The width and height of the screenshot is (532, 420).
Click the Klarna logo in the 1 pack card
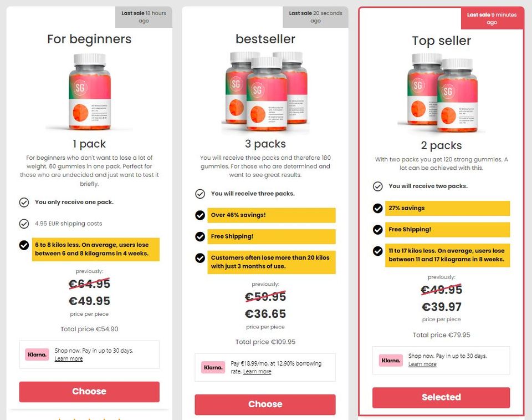point(37,355)
